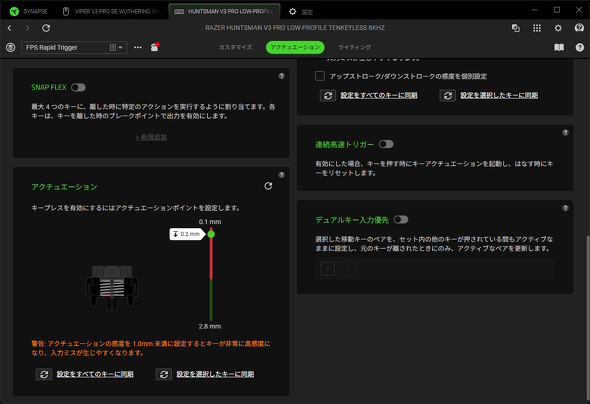This screenshot has width=590, height=404.
Task: Click first plus key slot in dual key panel
Action: pos(328,269)
